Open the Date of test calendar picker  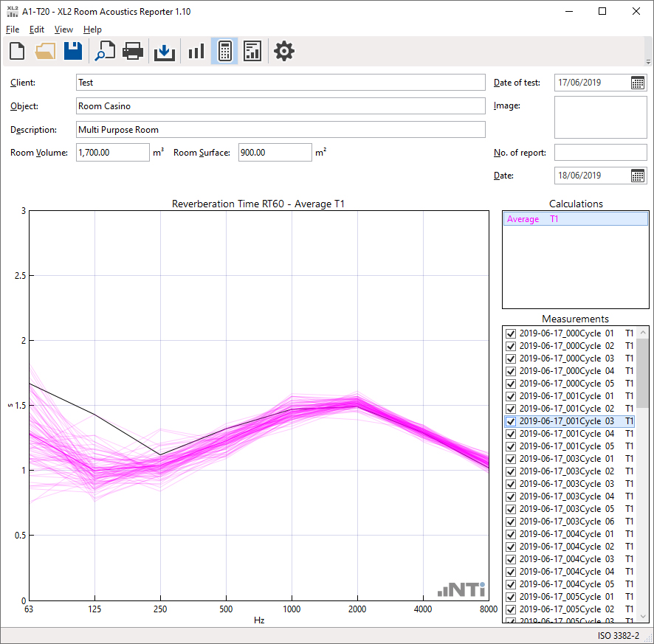click(x=638, y=83)
